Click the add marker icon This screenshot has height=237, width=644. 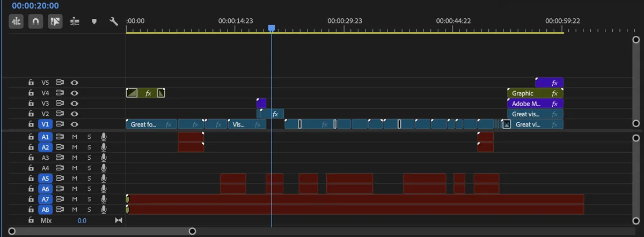click(94, 21)
